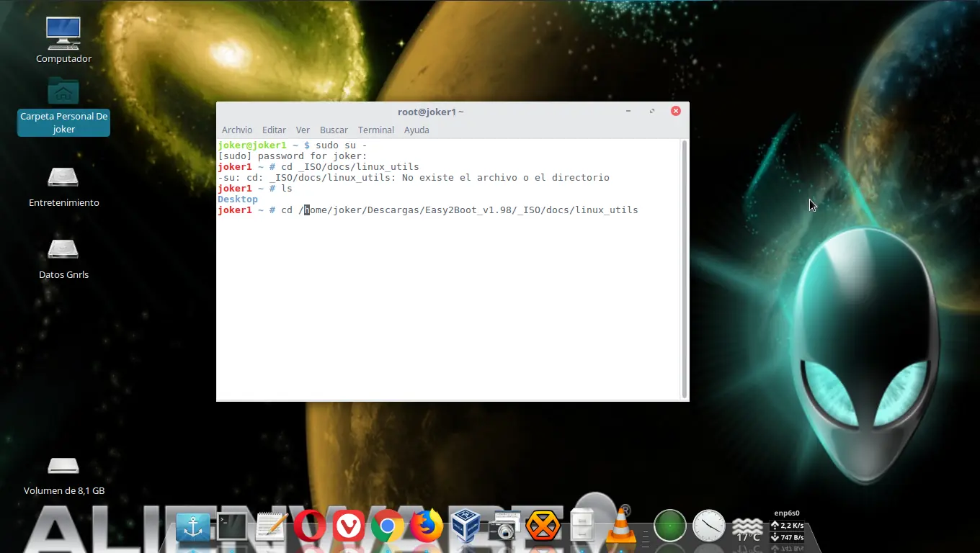
Task: Open the orange X application in the dock
Action: point(543,526)
